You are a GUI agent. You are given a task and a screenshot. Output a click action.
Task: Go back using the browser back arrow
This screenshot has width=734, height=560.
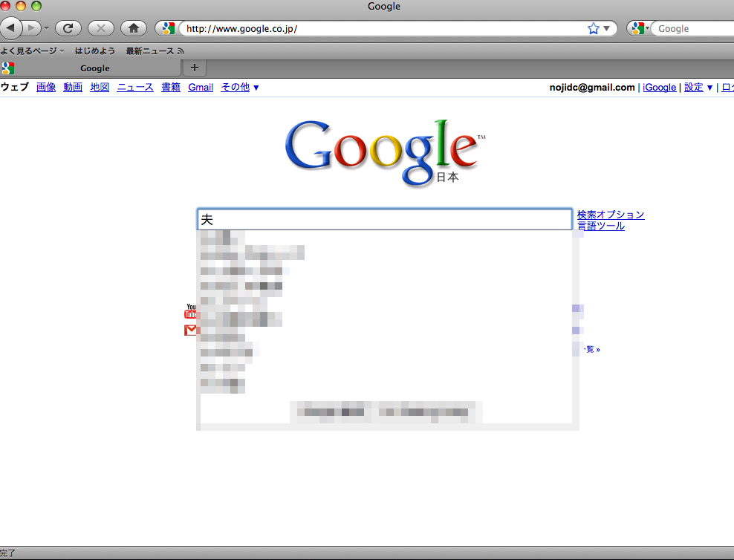point(10,28)
